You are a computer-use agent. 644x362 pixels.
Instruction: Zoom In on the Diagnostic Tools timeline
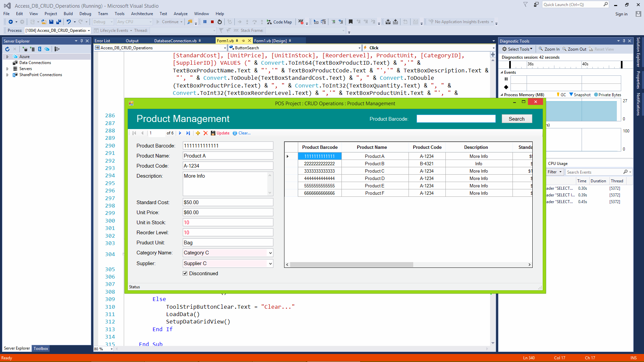[549, 49]
